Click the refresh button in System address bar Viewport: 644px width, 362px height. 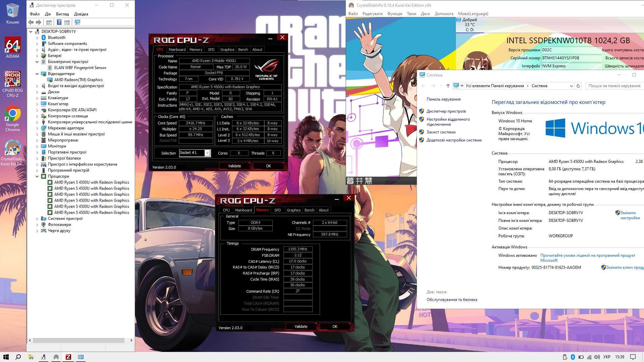[578, 86]
